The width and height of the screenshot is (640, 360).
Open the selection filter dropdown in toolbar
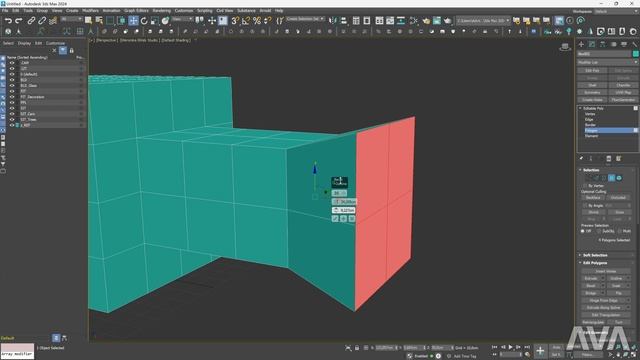70,19
